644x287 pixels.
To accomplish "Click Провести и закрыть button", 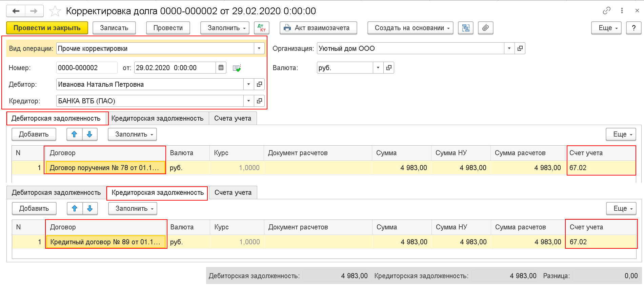I will [47, 28].
